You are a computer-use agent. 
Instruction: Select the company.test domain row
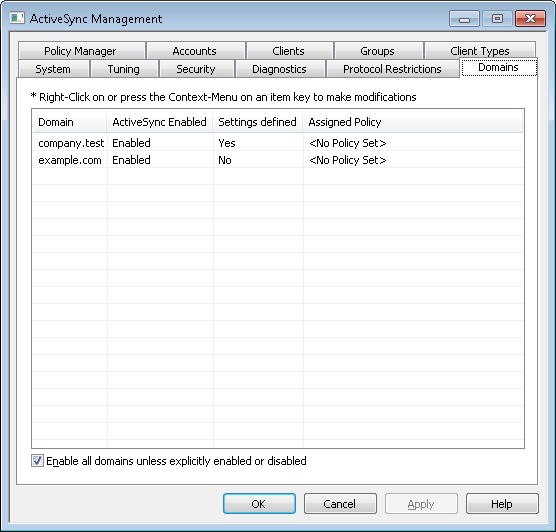[278, 143]
